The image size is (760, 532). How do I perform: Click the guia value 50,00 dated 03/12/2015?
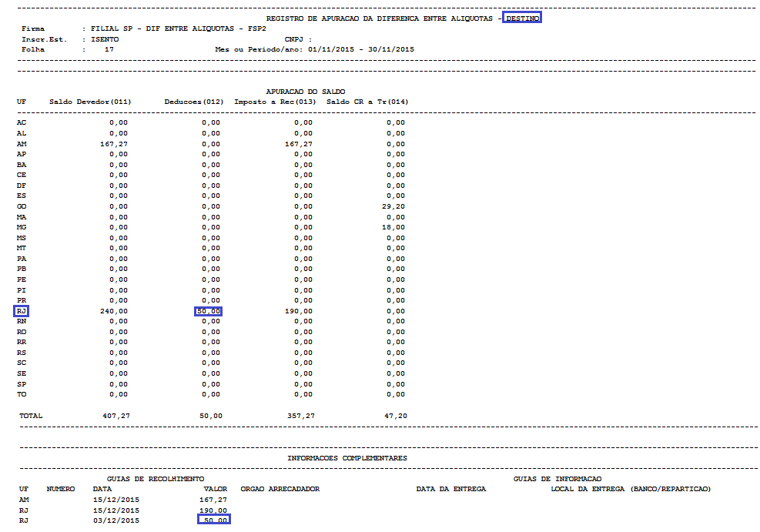point(215,520)
